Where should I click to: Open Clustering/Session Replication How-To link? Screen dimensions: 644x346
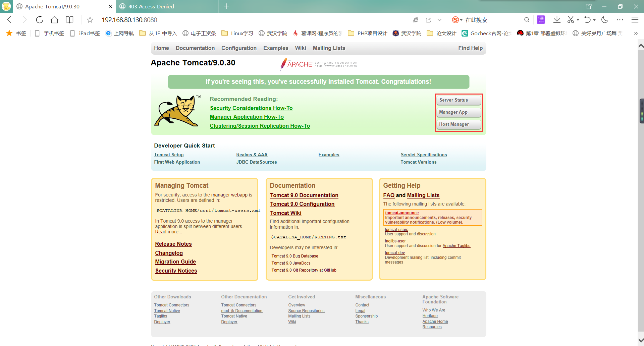(x=260, y=126)
